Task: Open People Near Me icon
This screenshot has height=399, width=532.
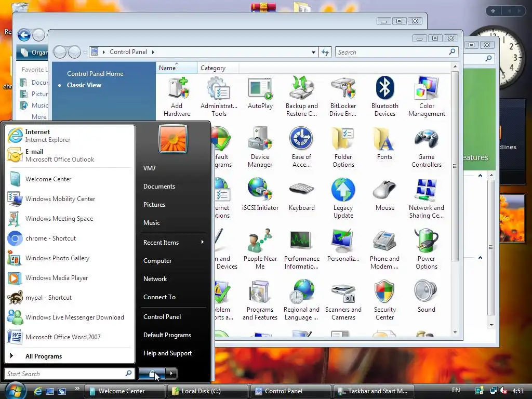Action: coord(260,249)
